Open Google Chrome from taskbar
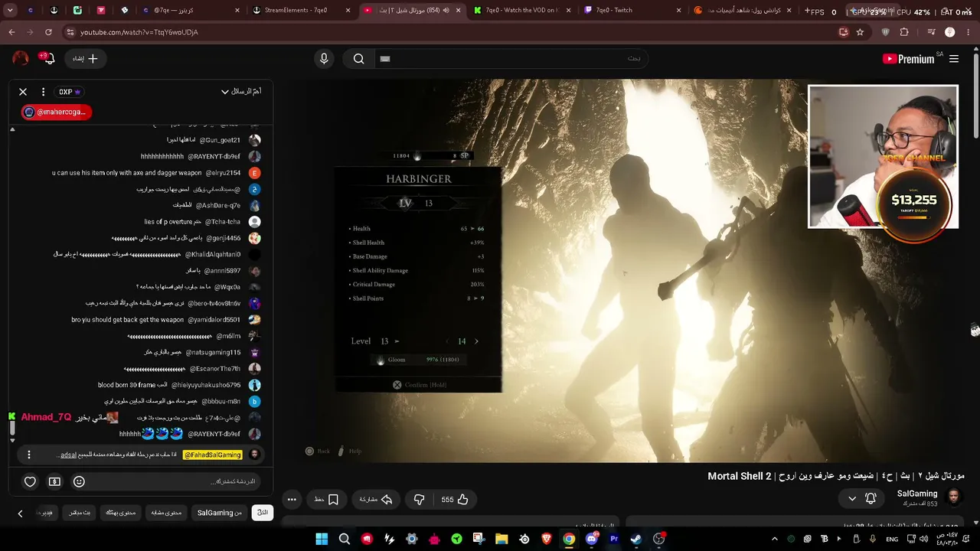The width and height of the screenshot is (980, 551). (569, 539)
